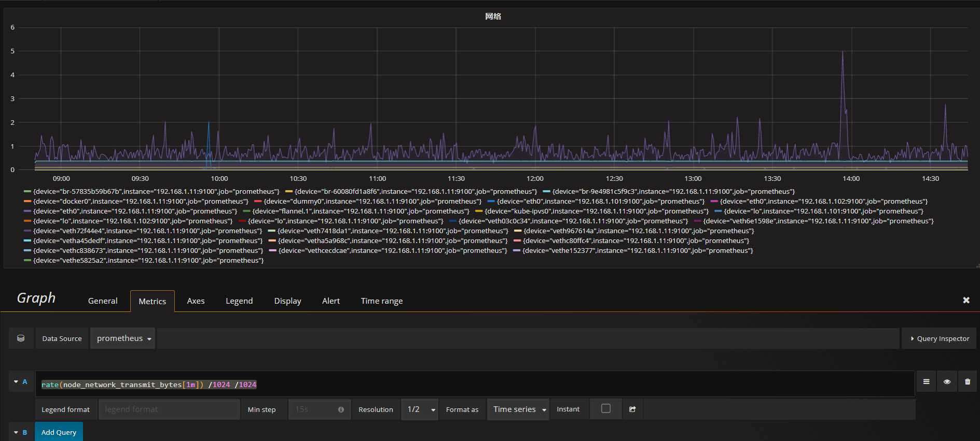Toggle series veth7418da1 in legend
Image resolution: width=980 pixels, height=441 pixels.
coord(393,231)
